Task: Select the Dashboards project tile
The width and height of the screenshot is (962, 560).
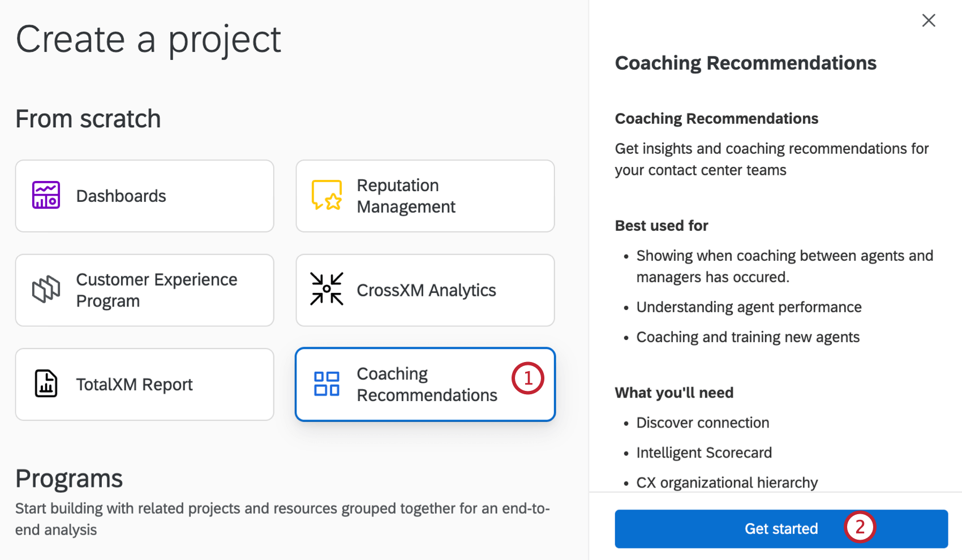Action: 144,195
